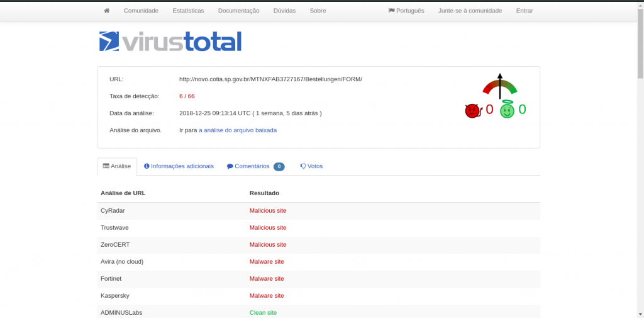Click Malware site result for Avira
This screenshot has height=318, width=644.
[x=267, y=261]
